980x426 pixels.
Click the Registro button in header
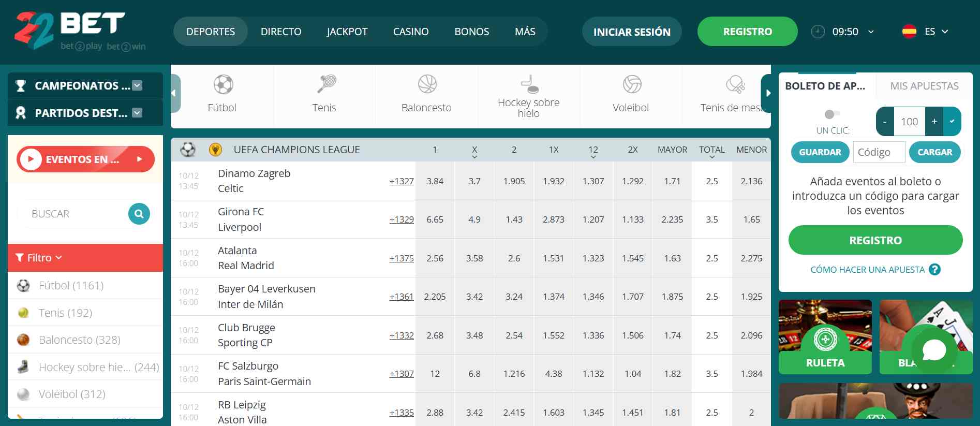click(747, 32)
